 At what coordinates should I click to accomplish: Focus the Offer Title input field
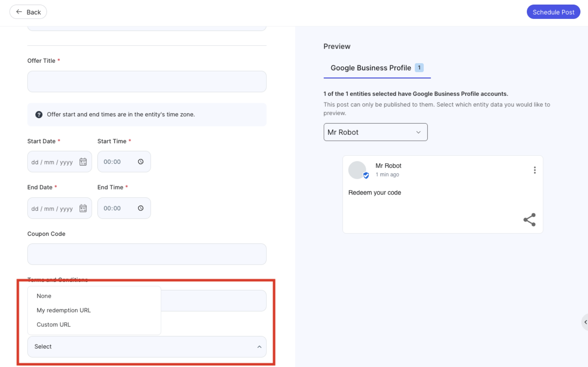point(147,82)
